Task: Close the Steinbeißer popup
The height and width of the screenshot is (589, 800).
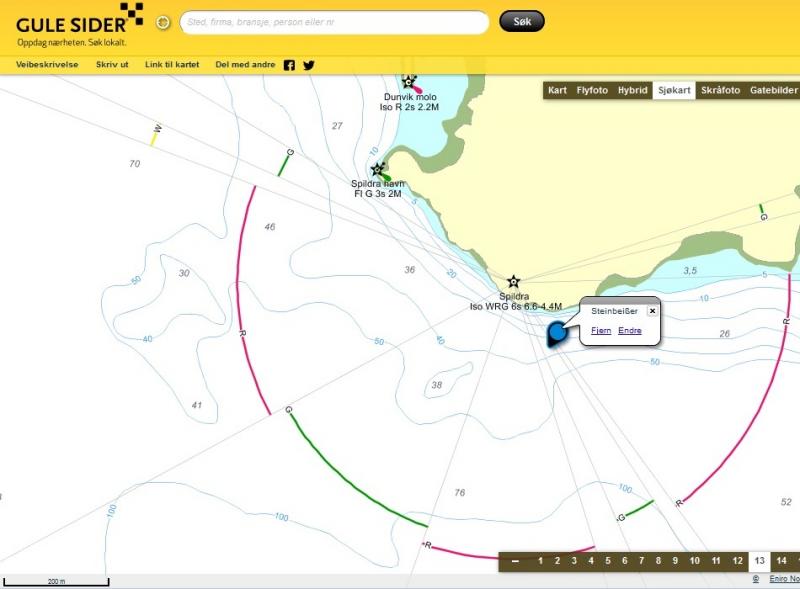Action: pyautogui.click(x=652, y=311)
